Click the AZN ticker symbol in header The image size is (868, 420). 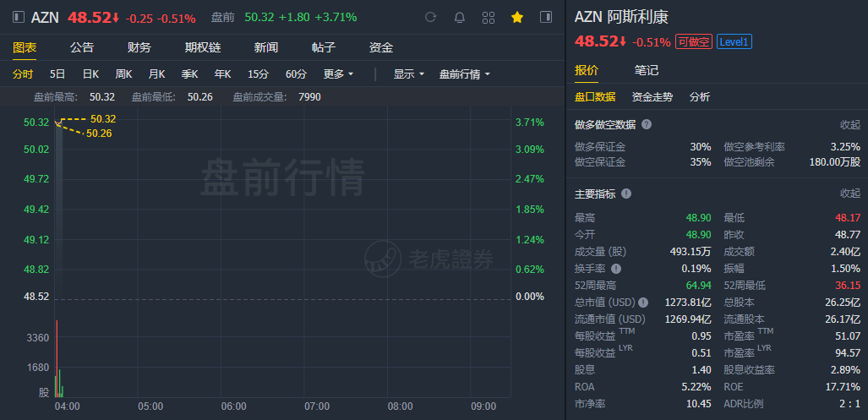(45, 18)
